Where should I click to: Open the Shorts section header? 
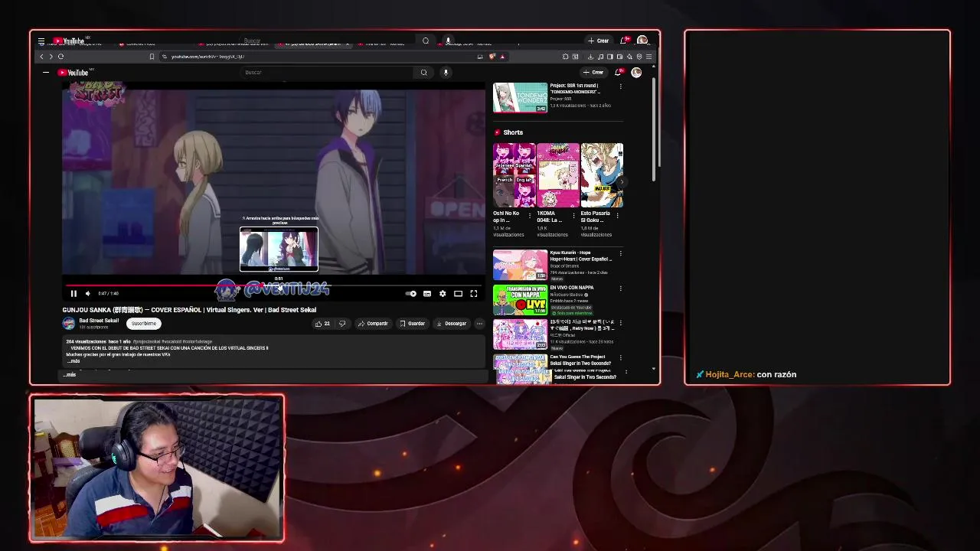click(508, 132)
